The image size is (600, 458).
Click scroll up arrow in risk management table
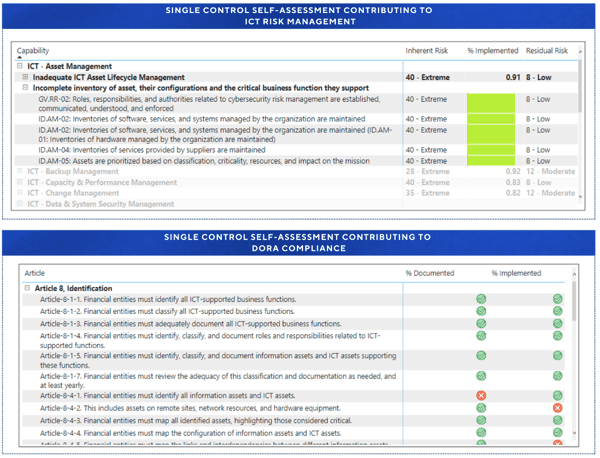pyautogui.click(x=580, y=51)
